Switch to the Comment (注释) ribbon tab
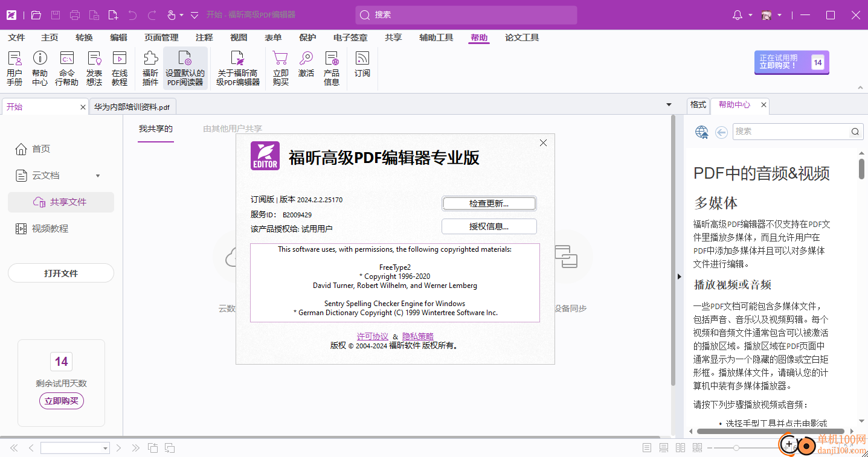Screen dimensions: 868x457 [204, 37]
